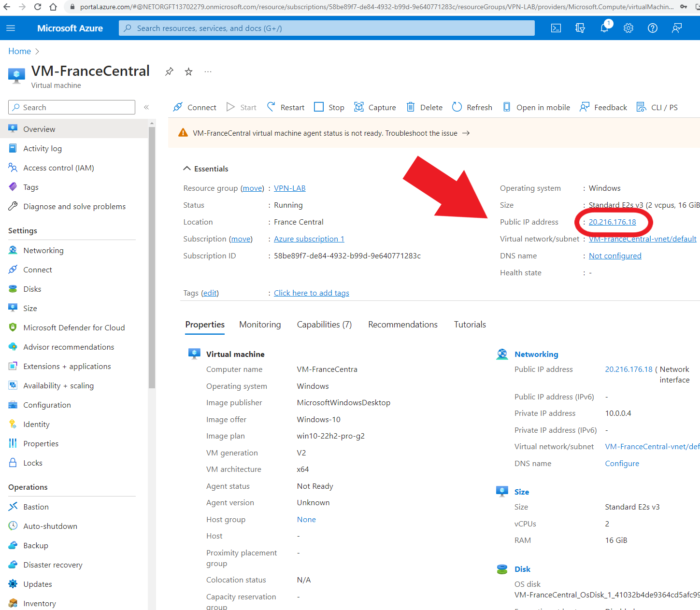Viewport: 700px width, 610px height.
Task: Refresh the VM overview
Action: click(472, 107)
